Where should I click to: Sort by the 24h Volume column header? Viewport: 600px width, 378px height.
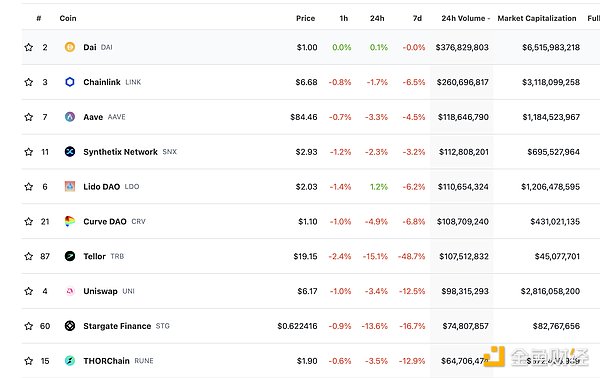click(465, 18)
